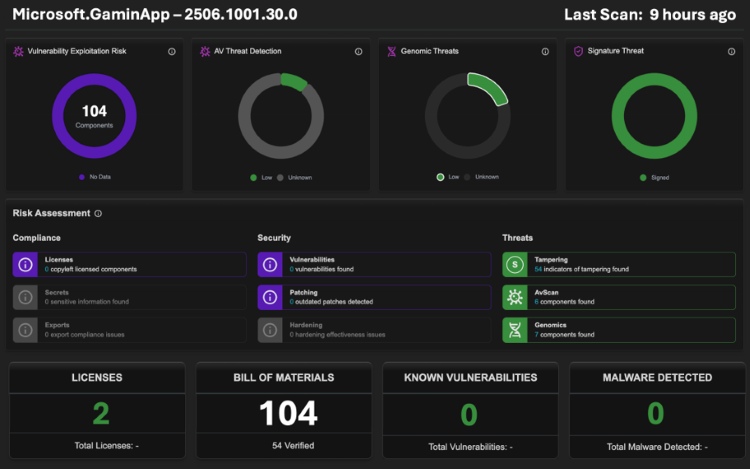Viewport: 750px width, 469px height.
Task: Click the Compliance column heading
Action: point(37,238)
